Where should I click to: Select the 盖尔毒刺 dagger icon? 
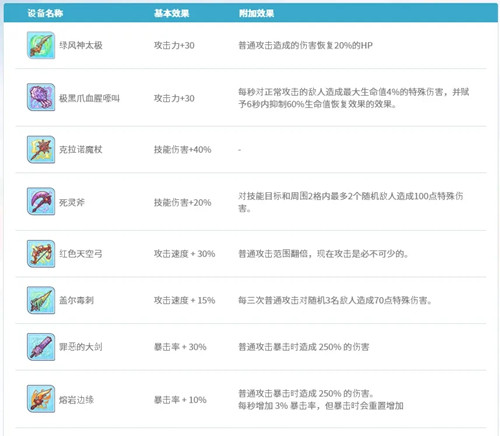point(41,300)
